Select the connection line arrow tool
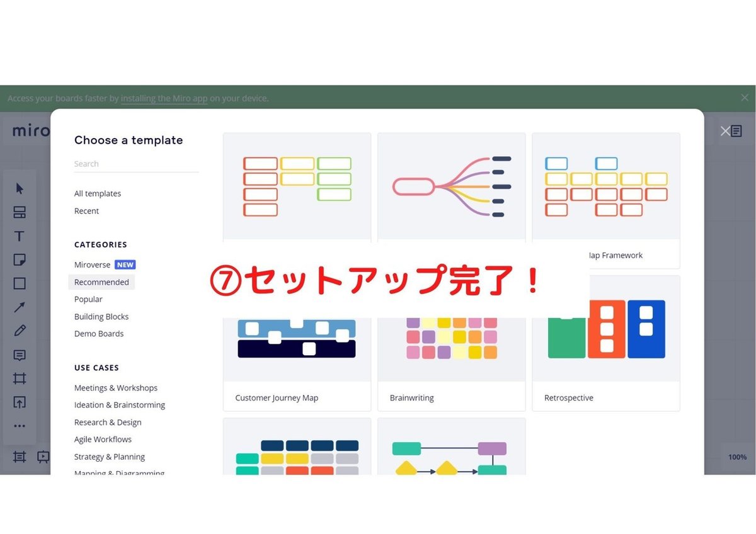The image size is (756, 534). (x=20, y=307)
